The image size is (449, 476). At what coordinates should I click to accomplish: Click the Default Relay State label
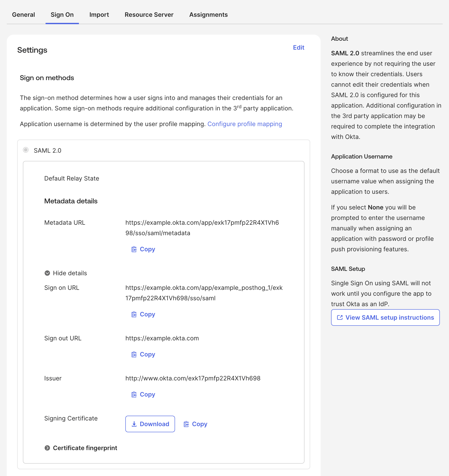pos(71,178)
